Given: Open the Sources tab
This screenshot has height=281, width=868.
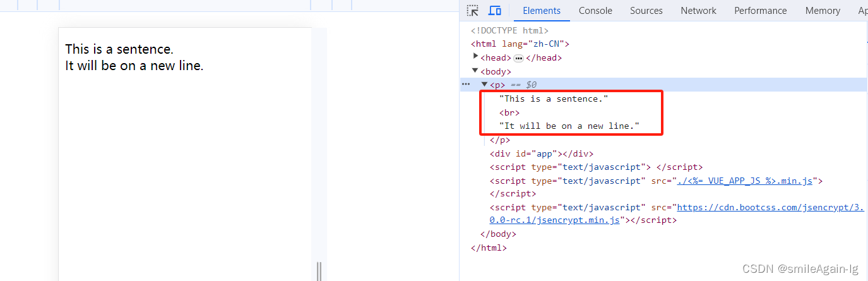Looking at the screenshot, I should point(646,11).
